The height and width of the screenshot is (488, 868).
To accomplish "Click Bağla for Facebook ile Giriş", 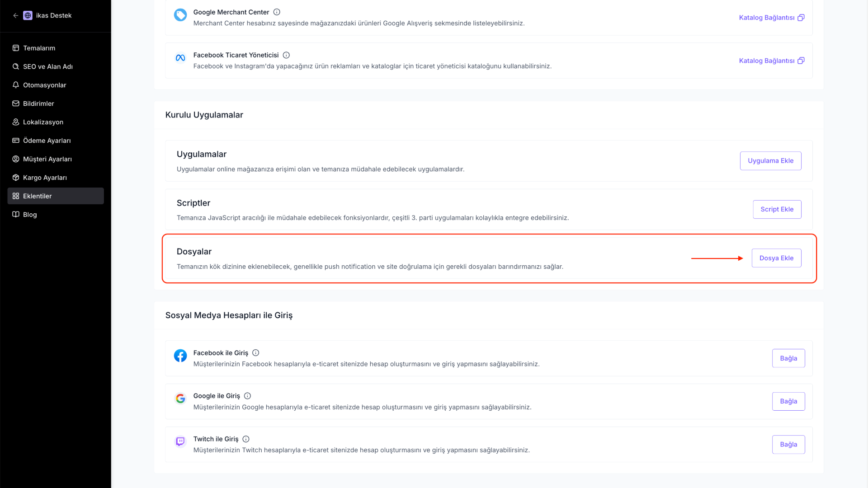I will tap(788, 358).
